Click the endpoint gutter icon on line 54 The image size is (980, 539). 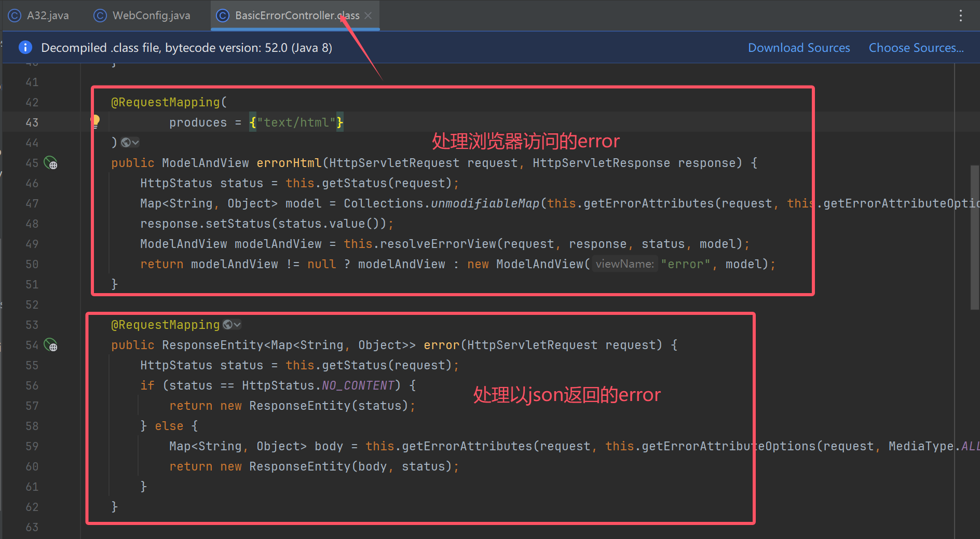point(50,345)
